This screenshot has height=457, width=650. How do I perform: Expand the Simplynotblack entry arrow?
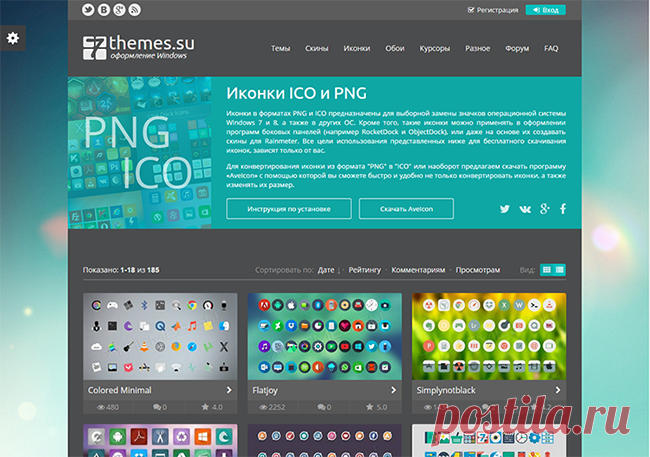558,390
